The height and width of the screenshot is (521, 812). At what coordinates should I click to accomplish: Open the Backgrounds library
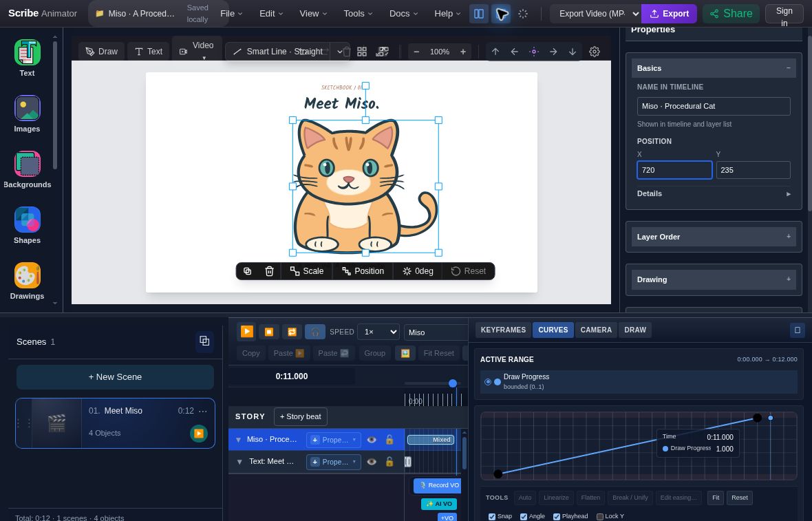(x=27, y=170)
